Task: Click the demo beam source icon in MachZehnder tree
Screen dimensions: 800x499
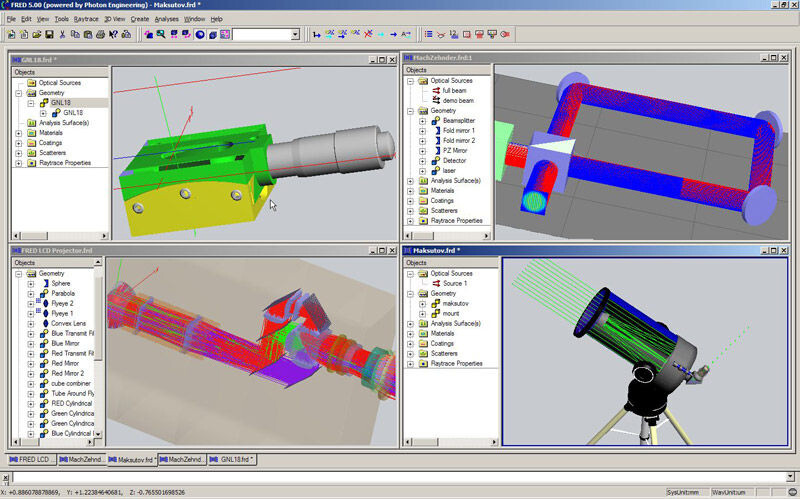Action: 436,100
